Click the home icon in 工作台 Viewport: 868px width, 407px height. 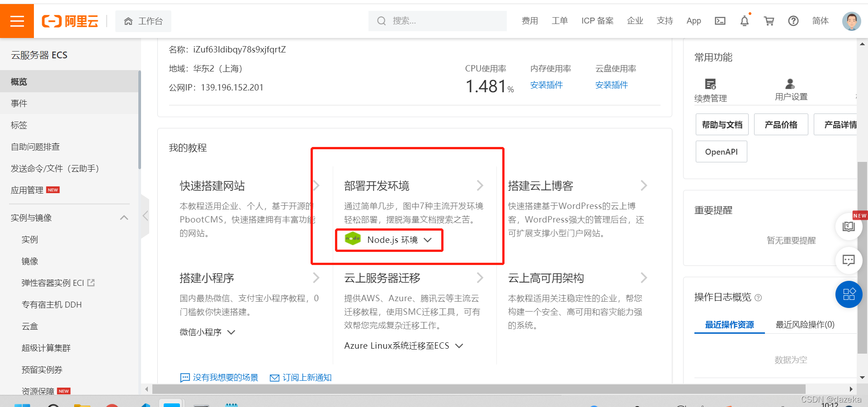click(x=128, y=21)
